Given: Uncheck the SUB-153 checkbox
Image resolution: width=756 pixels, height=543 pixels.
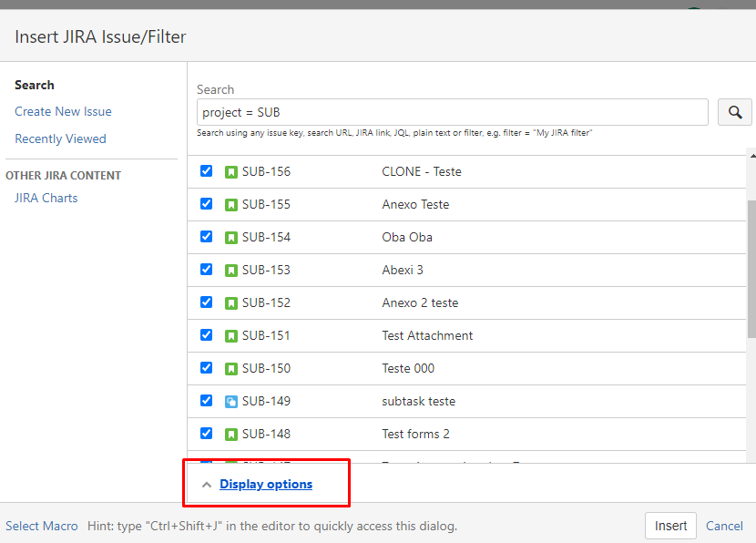Looking at the screenshot, I should click(x=207, y=269).
